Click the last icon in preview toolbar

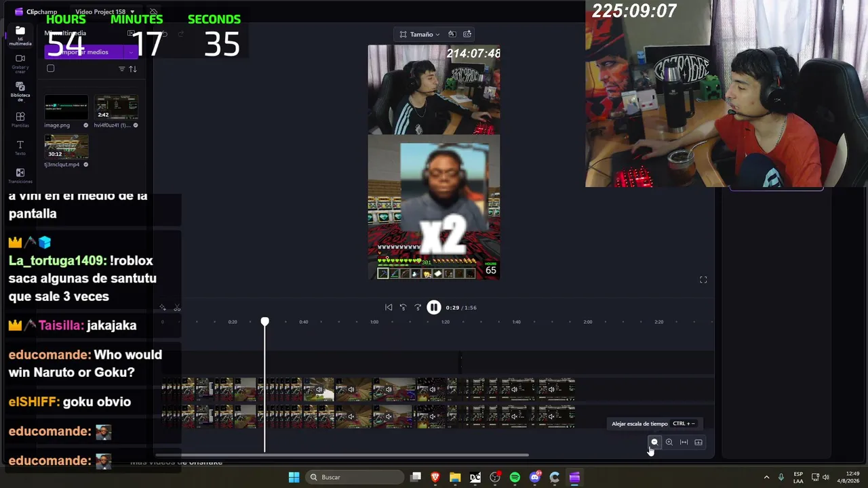pos(467,34)
